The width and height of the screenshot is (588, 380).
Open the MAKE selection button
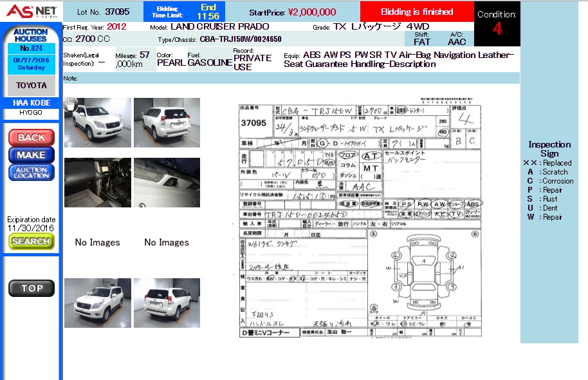pos(31,155)
